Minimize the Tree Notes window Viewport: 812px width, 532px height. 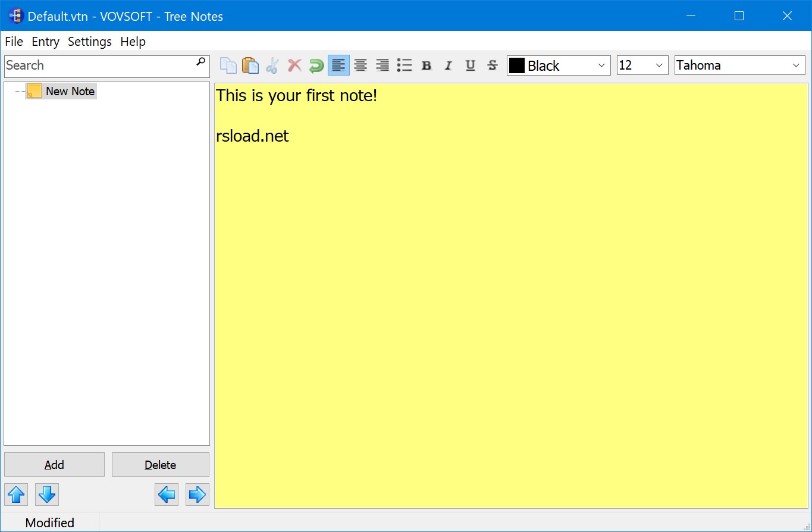pyautogui.click(x=691, y=16)
